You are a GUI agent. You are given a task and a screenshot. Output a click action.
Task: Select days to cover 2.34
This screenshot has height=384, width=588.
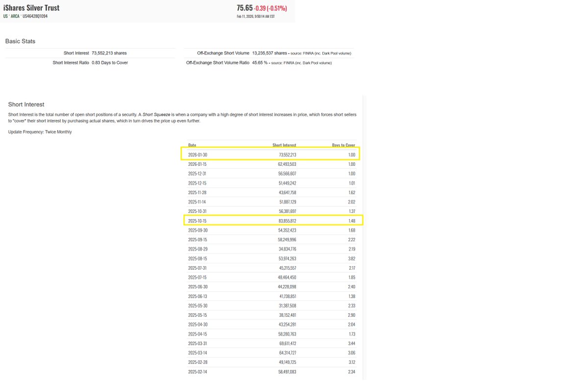point(351,372)
